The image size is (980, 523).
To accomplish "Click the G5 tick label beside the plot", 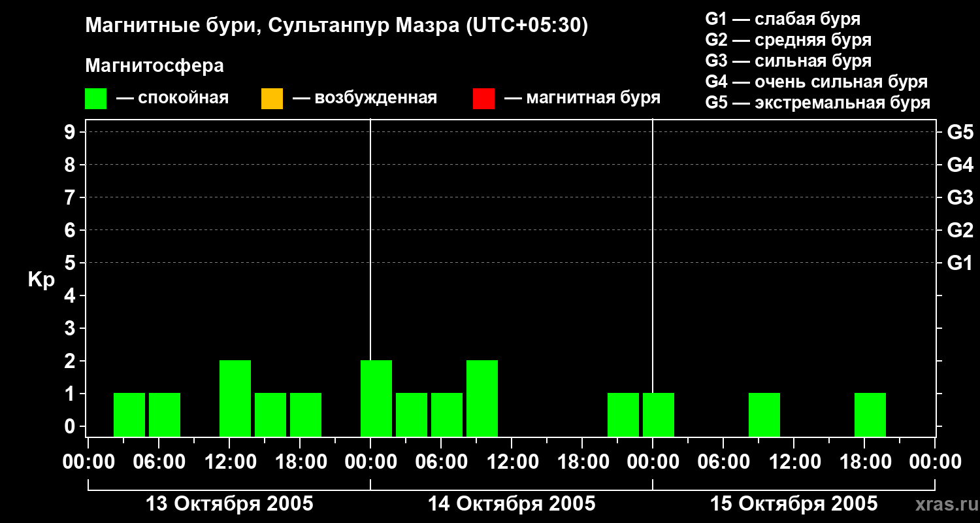I will point(960,132).
